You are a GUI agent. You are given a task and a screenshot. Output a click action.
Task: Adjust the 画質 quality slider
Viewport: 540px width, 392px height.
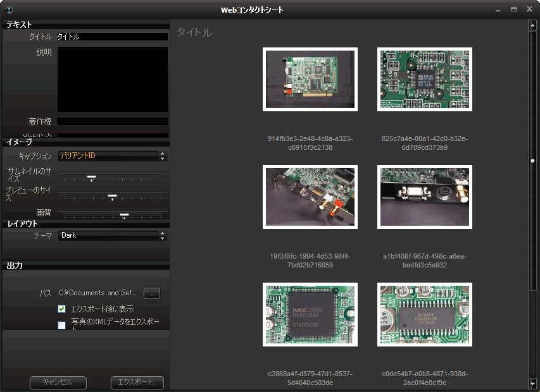tap(124, 215)
